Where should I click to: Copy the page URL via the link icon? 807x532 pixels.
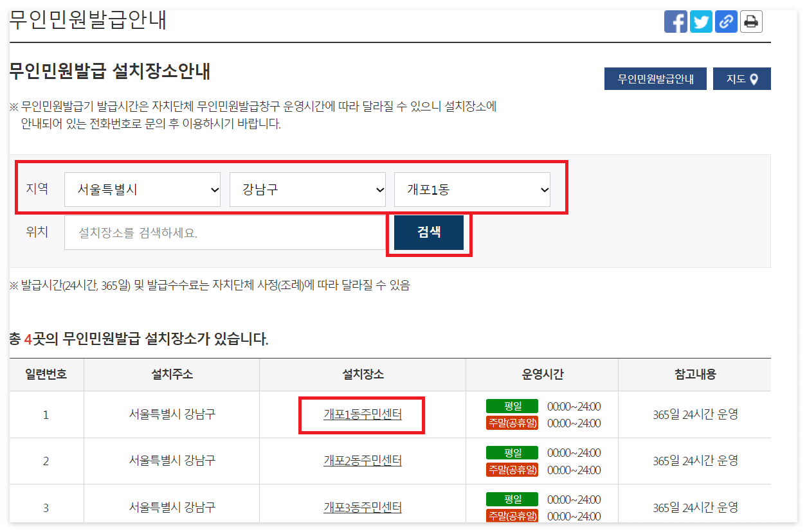pos(726,21)
